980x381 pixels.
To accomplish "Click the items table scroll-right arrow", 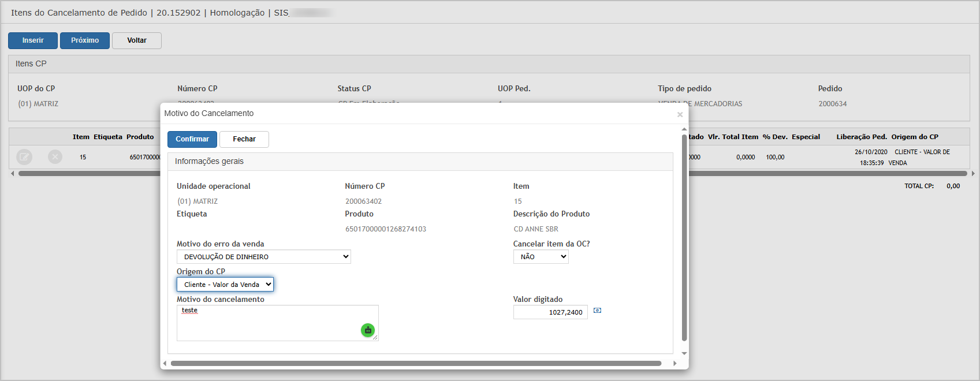I will 973,173.
